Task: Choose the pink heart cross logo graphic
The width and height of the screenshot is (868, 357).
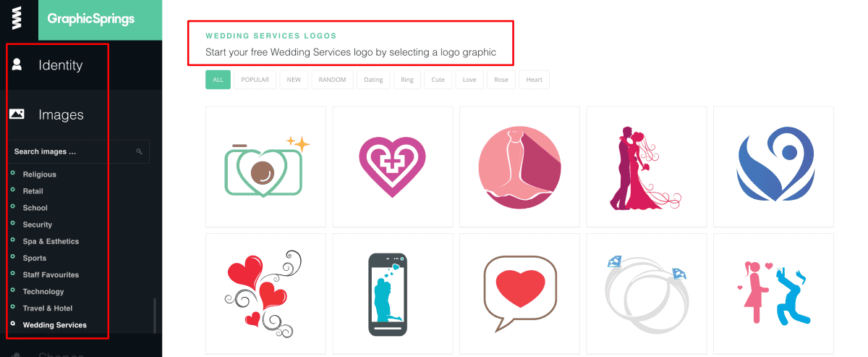Action: [393, 167]
